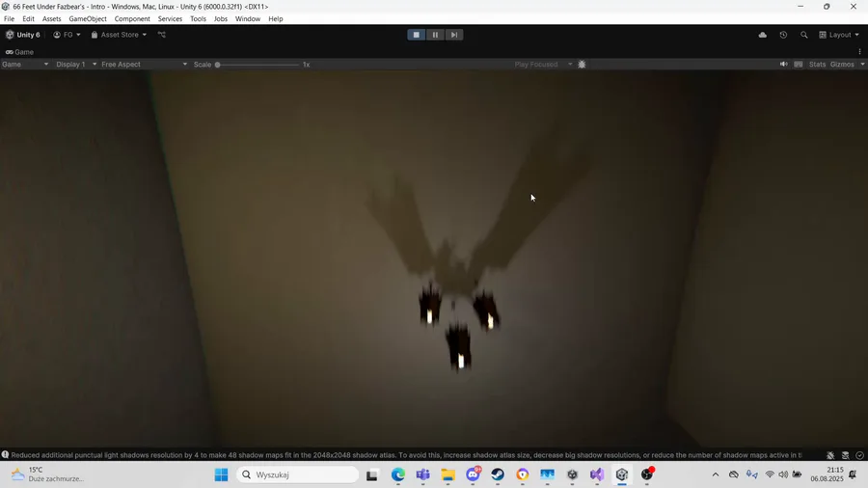
Task: Toggle the keyboard shortcuts icon
Action: pyautogui.click(x=799, y=65)
